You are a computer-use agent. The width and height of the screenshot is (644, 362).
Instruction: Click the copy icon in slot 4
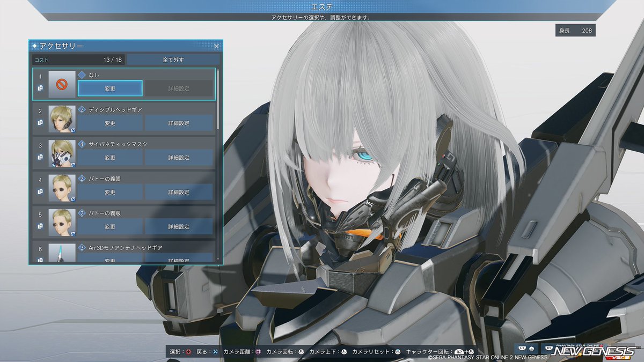tap(40, 191)
